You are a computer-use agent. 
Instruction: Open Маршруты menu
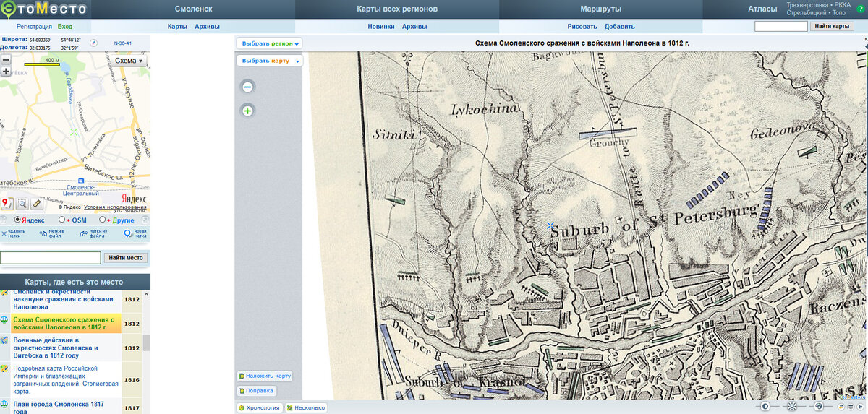[600, 9]
